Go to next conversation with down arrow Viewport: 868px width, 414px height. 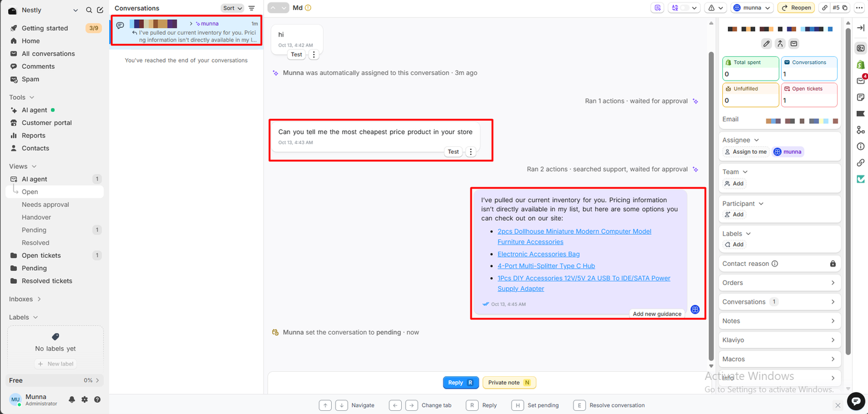tap(284, 8)
